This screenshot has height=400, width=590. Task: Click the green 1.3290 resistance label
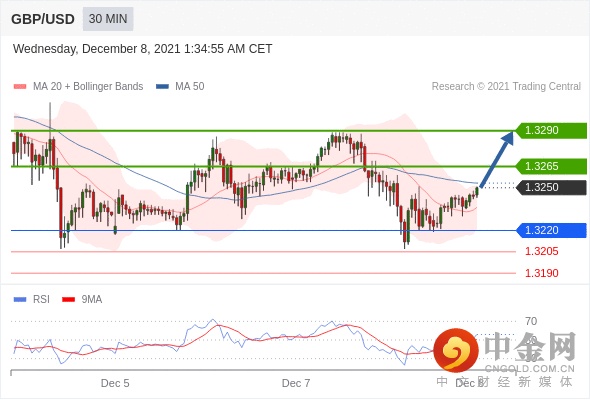coord(551,131)
